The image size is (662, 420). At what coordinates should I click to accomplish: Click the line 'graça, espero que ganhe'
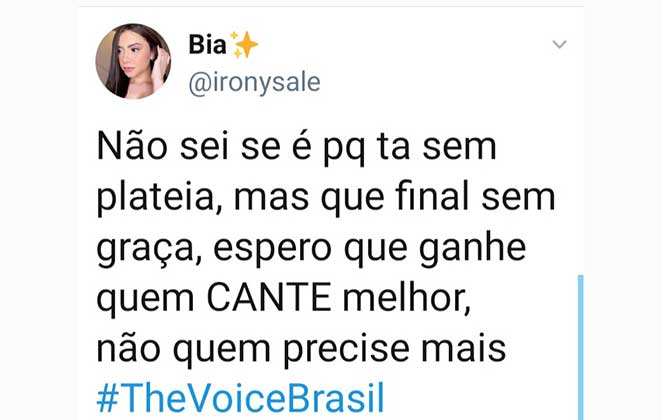tap(310, 248)
